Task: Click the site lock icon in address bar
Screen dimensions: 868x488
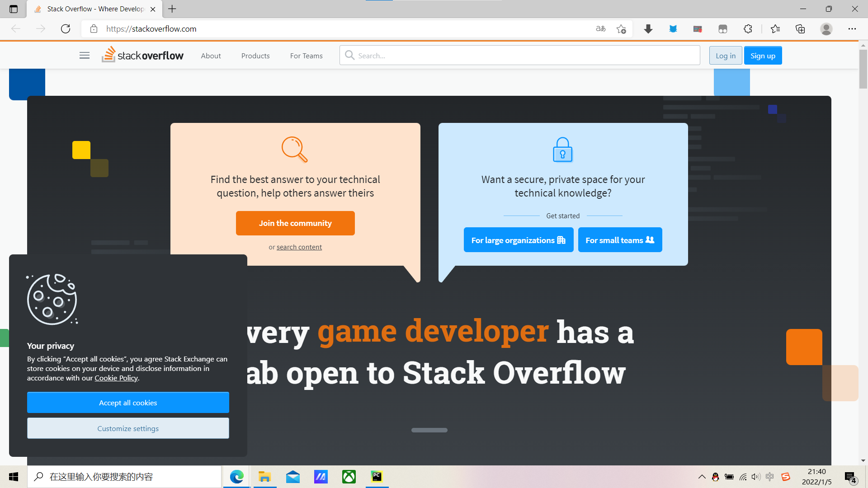Action: [x=94, y=29]
